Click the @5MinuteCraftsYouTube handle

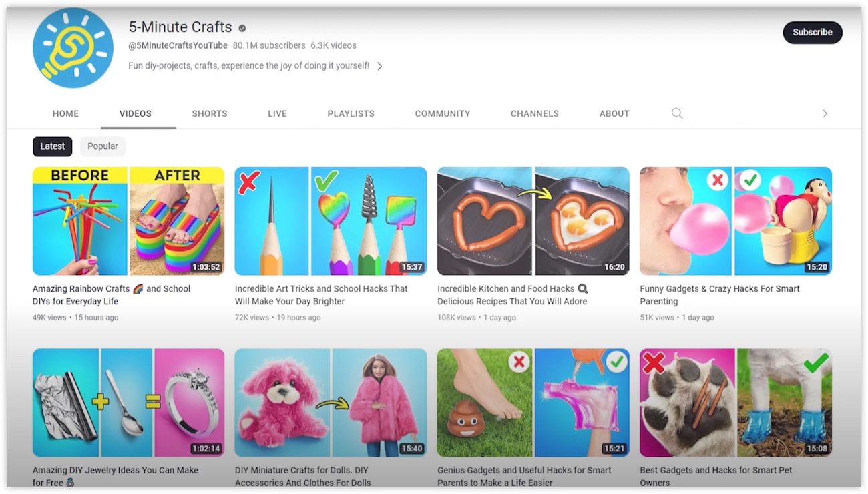[178, 45]
